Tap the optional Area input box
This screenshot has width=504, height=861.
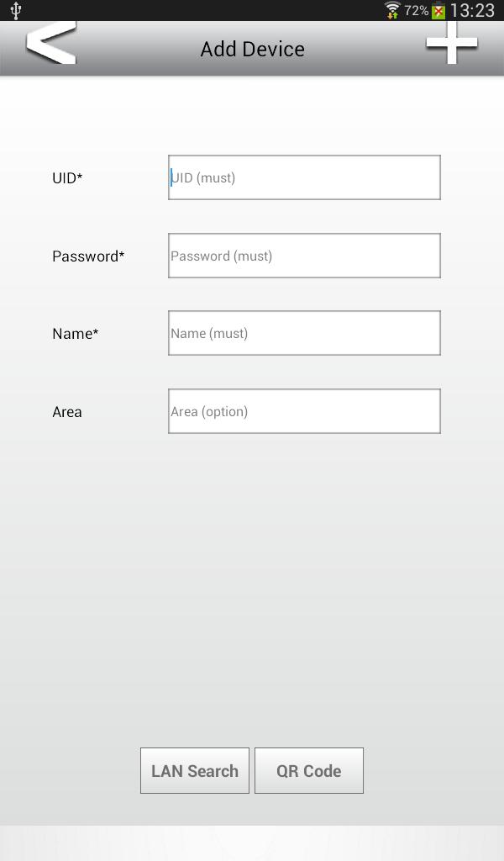(x=304, y=411)
